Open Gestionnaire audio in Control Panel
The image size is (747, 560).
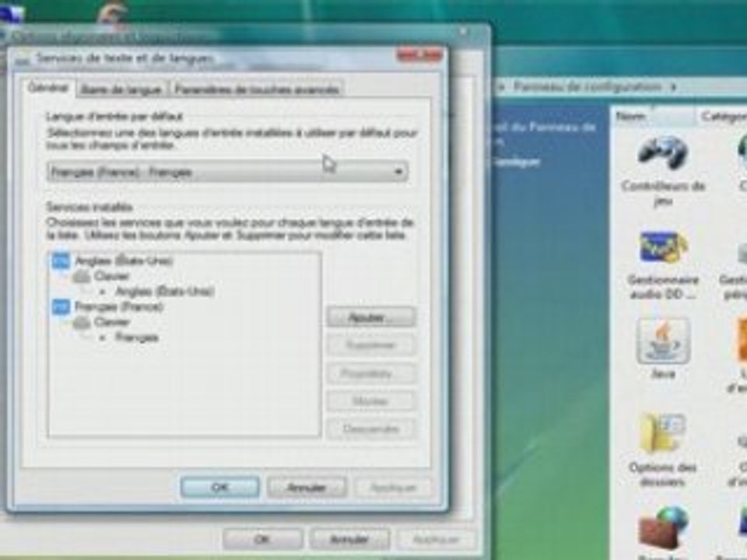(663, 266)
